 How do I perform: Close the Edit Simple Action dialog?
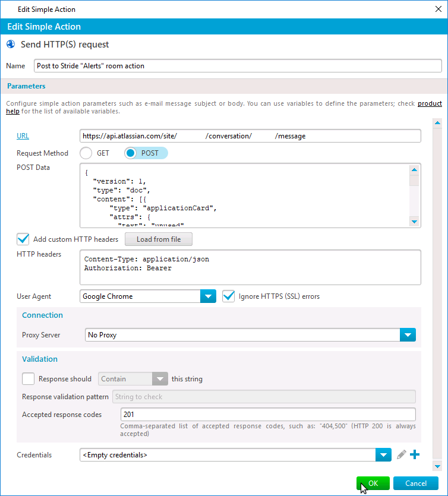tap(438, 9)
